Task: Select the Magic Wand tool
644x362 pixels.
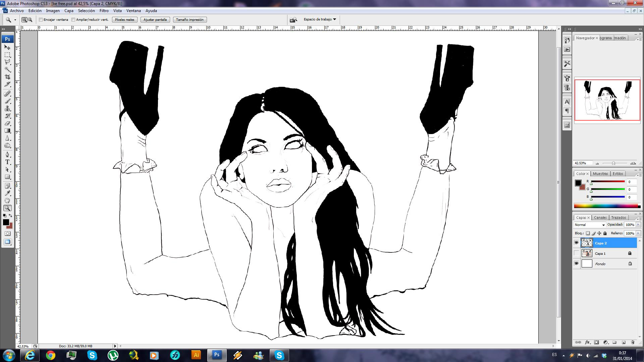Action: (7, 69)
